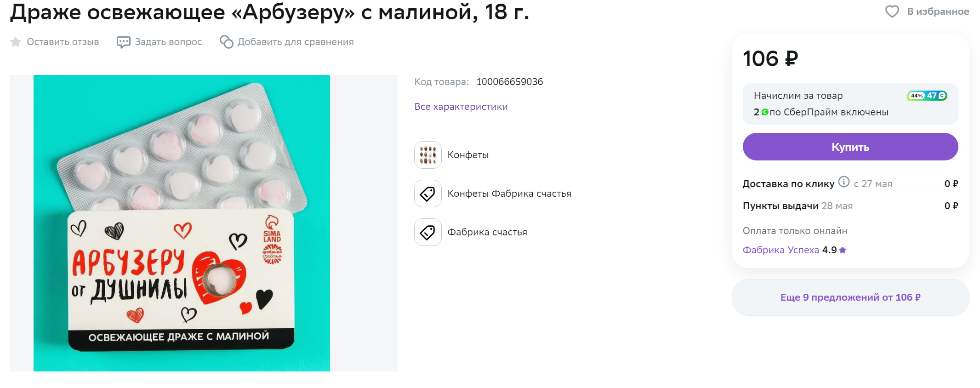Image resolution: width=980 pixels, height=388 pixels.
Task: Click the Оставить отзыв link text
Action: pos(63,42)
